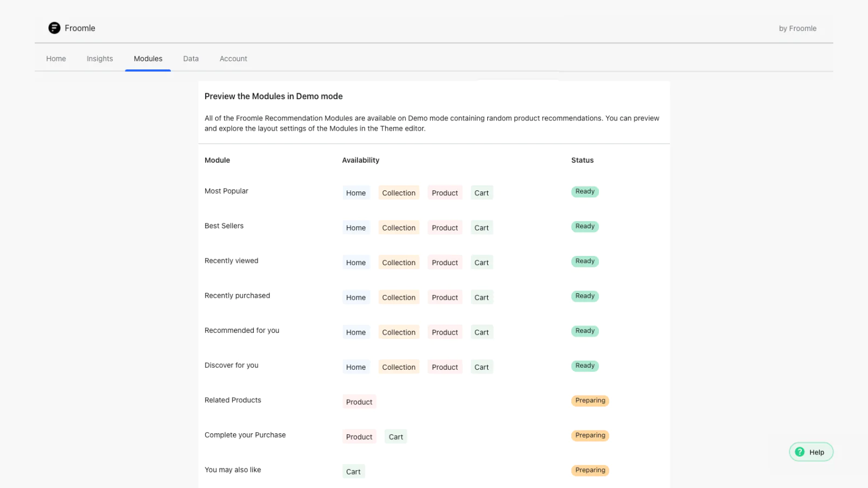Click Ready status for Best Sellers
Viewport: 868px width, 488px height.
[585, 226]
